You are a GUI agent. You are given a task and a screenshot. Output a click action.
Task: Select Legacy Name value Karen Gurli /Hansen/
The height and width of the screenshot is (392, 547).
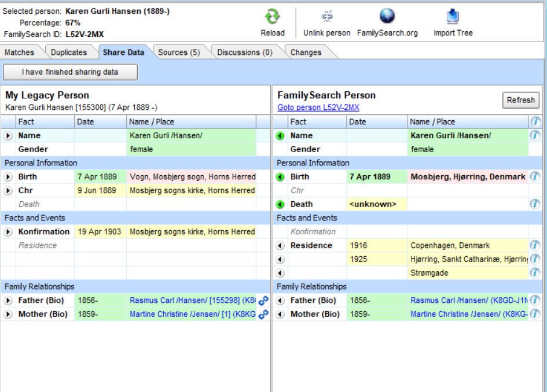(192, 135)
